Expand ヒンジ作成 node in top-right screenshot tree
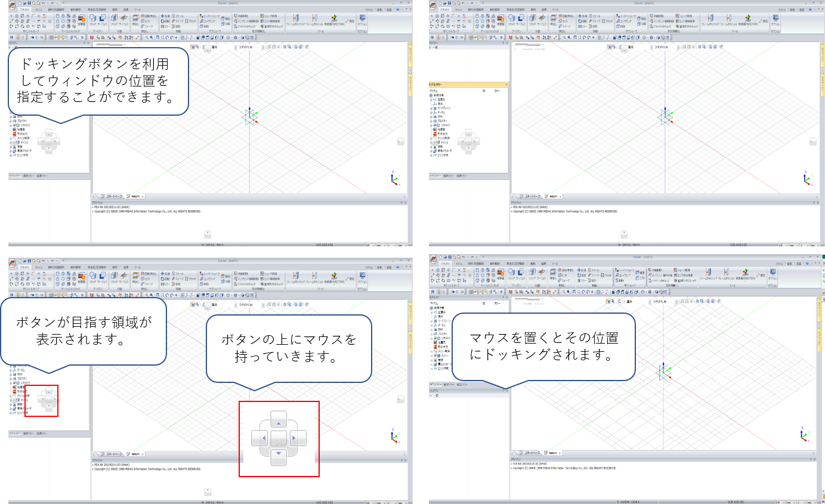Image resolution: width=825 pixels, height=504 pixels. click(x=431, y=155)
